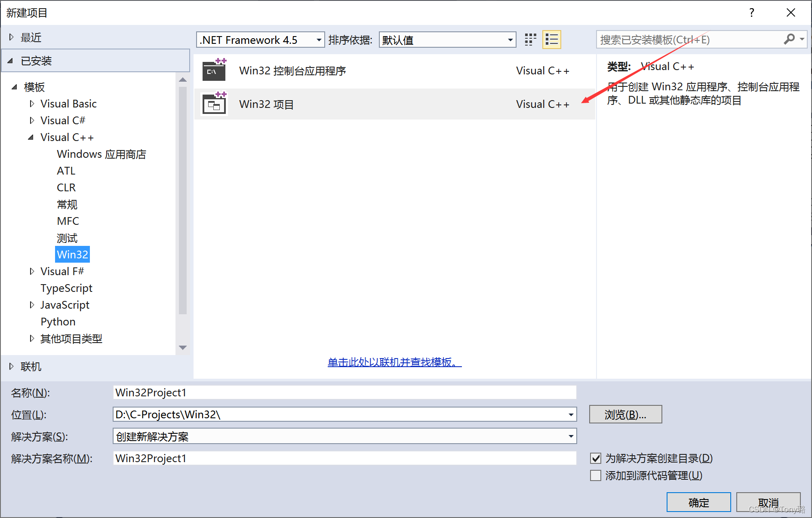Switch to small icons view

tap(530, 40)
